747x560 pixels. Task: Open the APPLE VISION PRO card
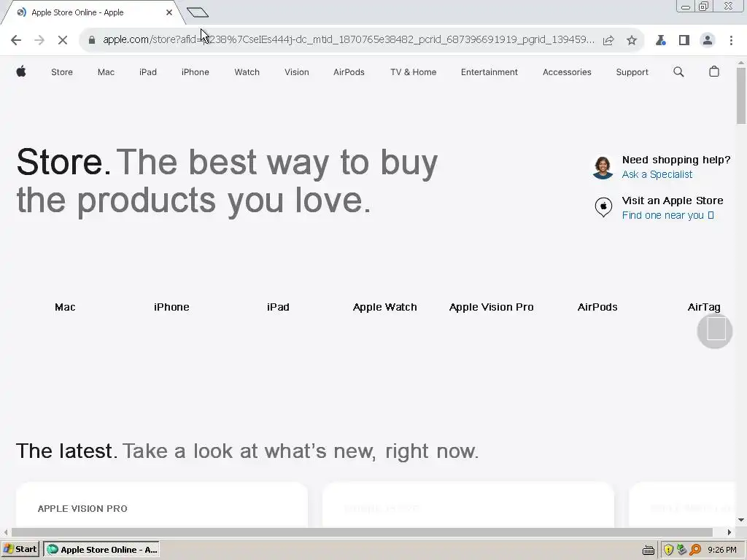(x=161, y=505)
